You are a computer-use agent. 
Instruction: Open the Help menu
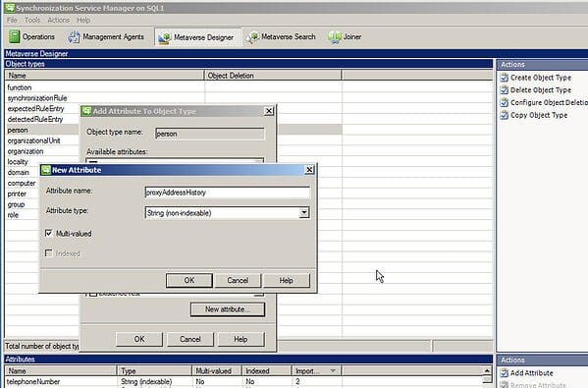pyautogui.click(x=83, y=20)
